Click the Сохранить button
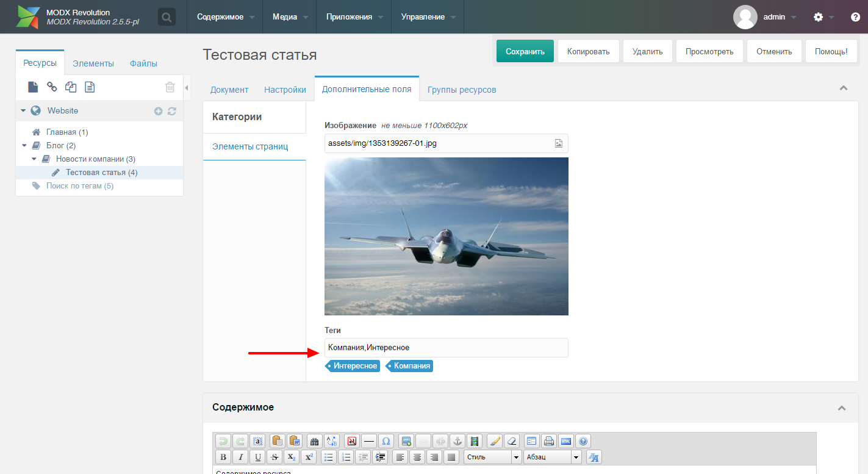The height and width of the screenshot is (474, 868). [525, 51]
